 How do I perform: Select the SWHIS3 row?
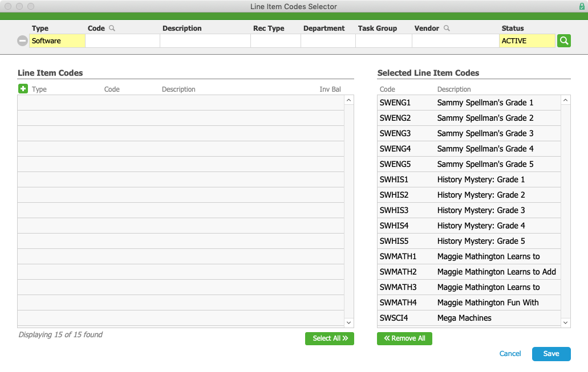(469, 210)
